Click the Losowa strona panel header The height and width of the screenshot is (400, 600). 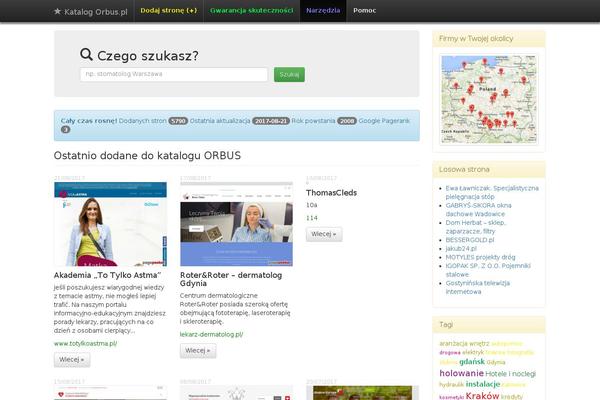click(489, 170)
